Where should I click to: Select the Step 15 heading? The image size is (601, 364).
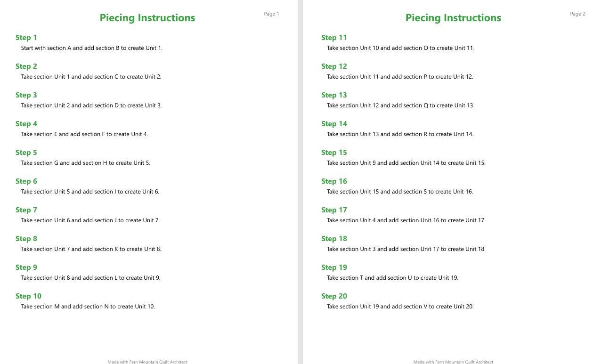(x=334, y=153)
